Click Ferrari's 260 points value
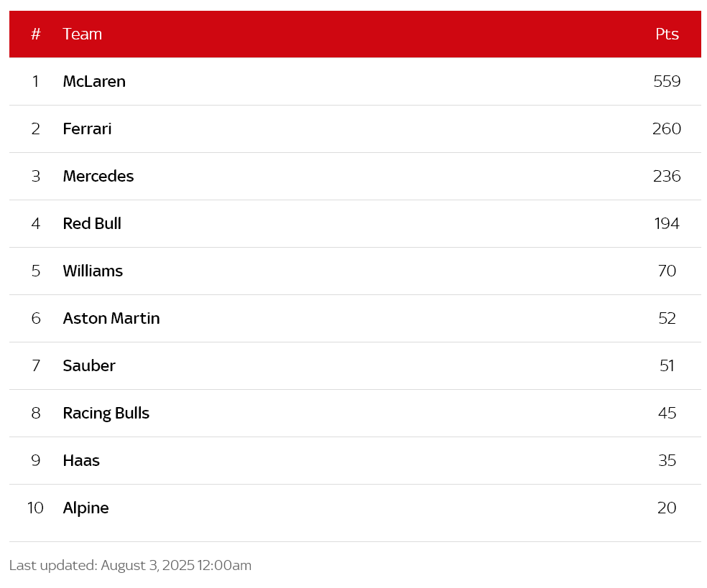Image resolution: width=707 pixels, height=588 pixels. click(667, 129)
